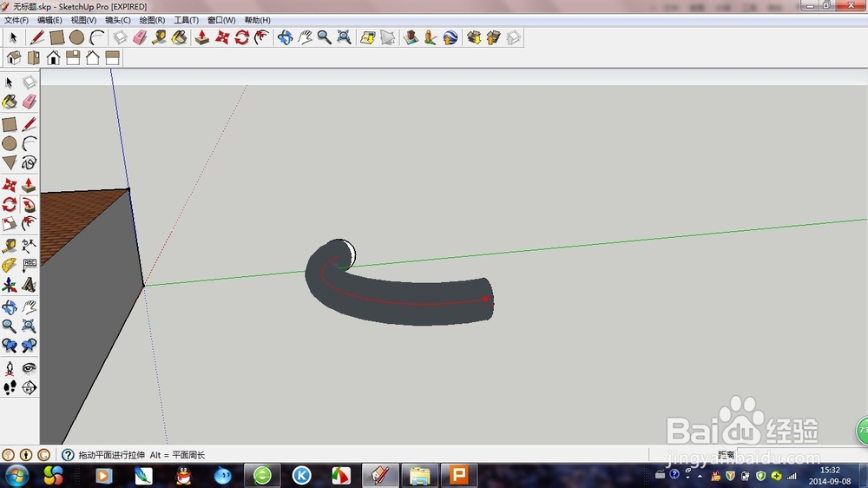Viewport: 868px width, 488px height.
Task: Switch to Top view
Action: coord(34,57)
